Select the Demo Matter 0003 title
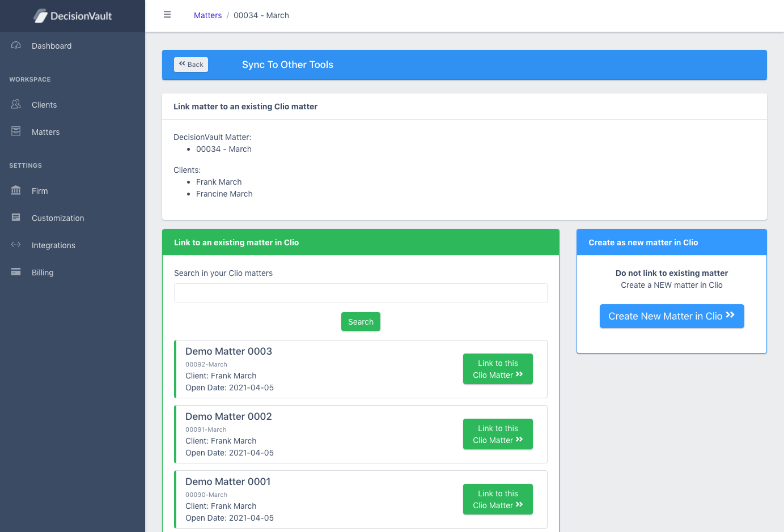The height and width of the screenshot is (532, 784). point(228,351)
